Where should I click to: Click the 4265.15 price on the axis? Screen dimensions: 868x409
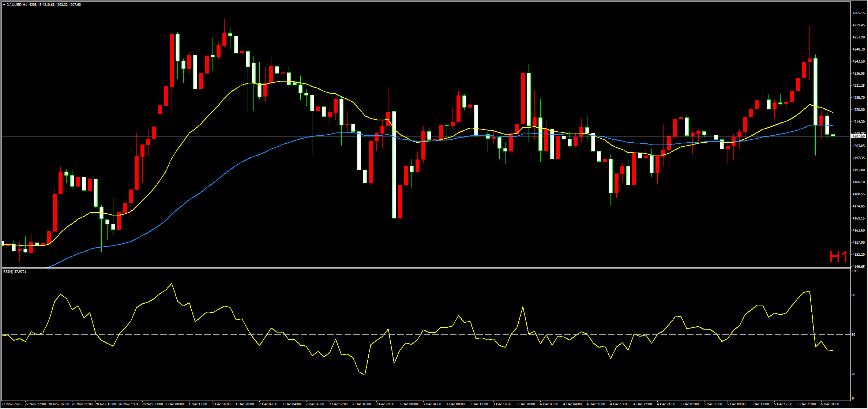[858, 13]
